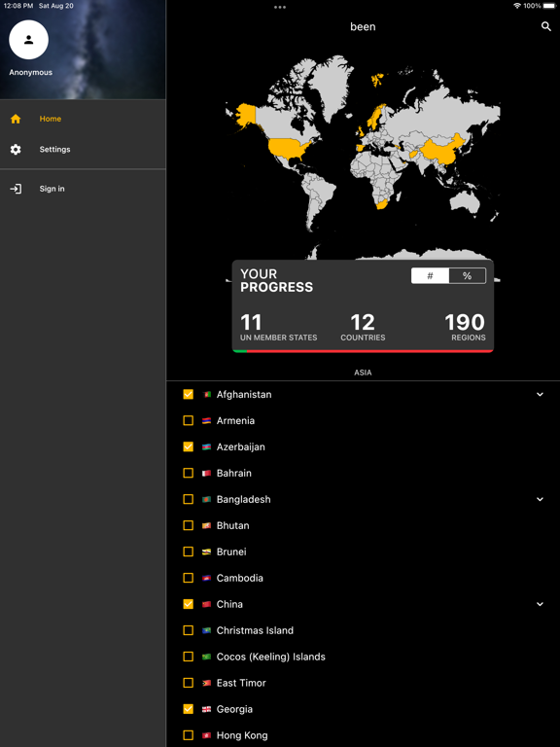Tap the Settings gear icon
Screen dimensions: 560x747
[16, 150]
